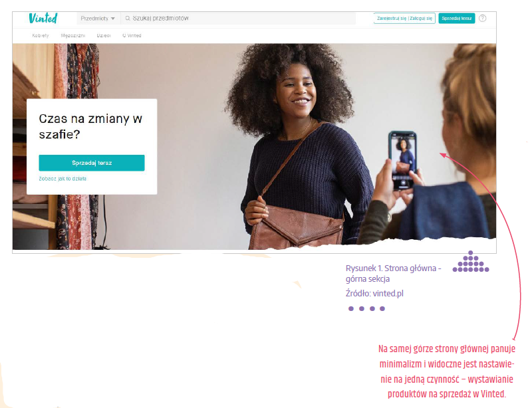Click the Źródło: vinted.pl source text
532x408 pixels.
[x=374, y=293]
